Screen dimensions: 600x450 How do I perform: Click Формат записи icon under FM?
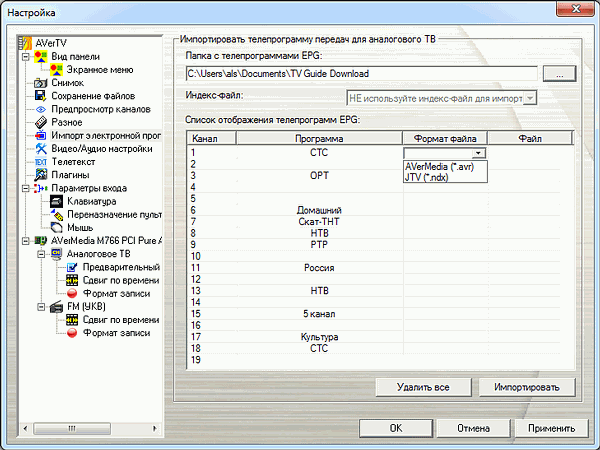[x=72, y=333]
